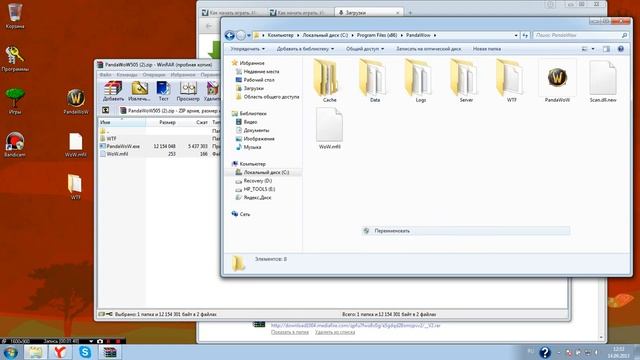The height and width of the screenshot is (360, 640).
Task: Open Windows Start menu
Action: click(10, 352)
